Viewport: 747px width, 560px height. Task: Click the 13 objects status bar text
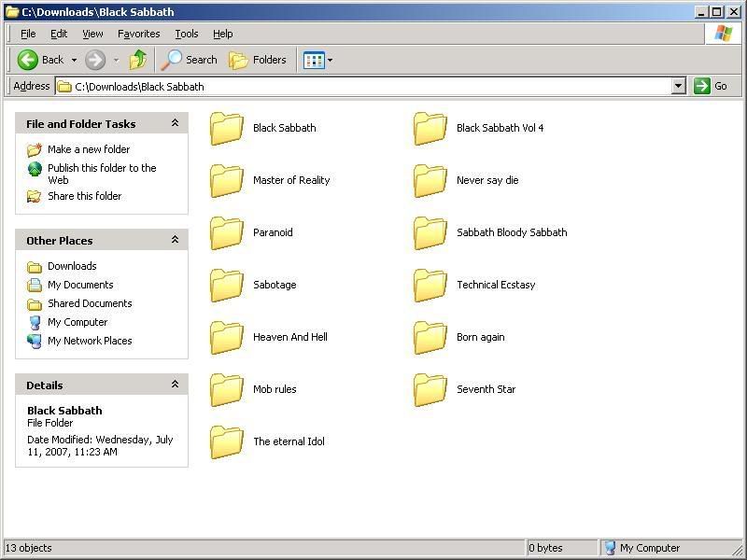click(x=29, y=548)
